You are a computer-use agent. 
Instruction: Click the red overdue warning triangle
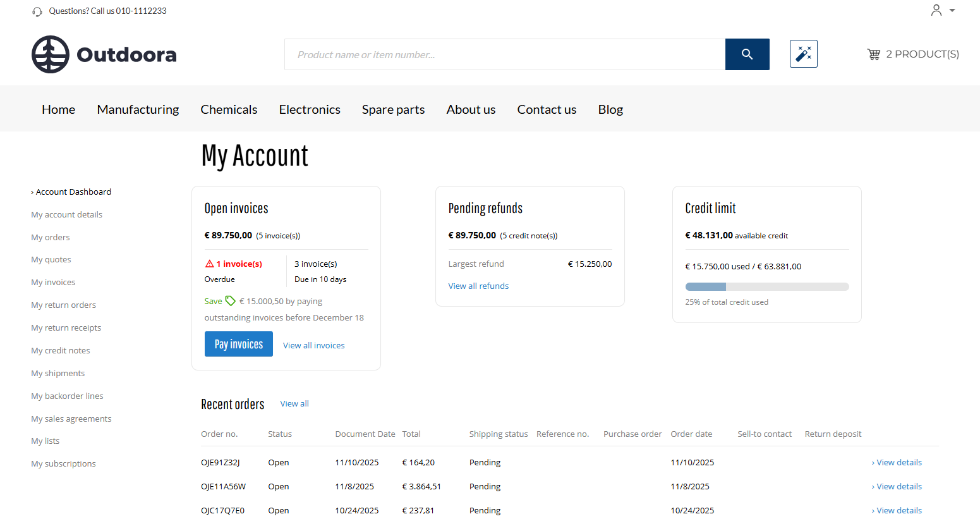[210, 264]
